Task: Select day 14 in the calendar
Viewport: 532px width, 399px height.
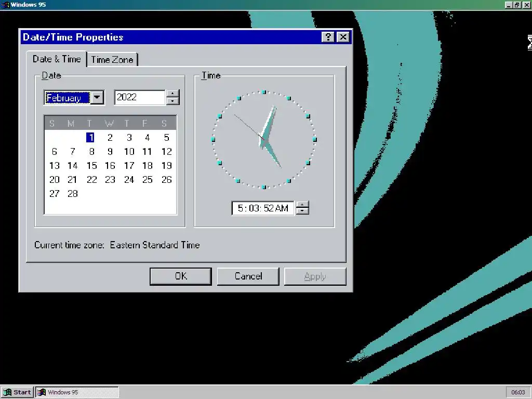Action: (73, 166)
